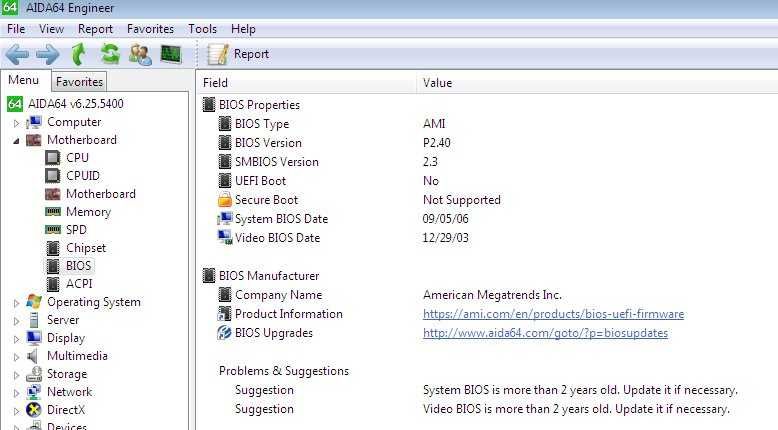Select the ACPI chip icon
The width and height of the screenshot is (778, 430).
click(53, 284)
